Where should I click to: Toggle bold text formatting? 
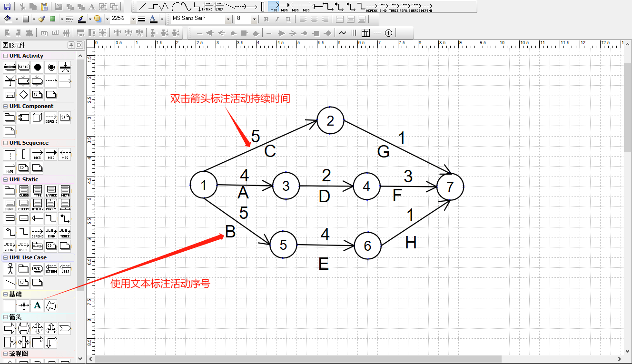[266, 19]
